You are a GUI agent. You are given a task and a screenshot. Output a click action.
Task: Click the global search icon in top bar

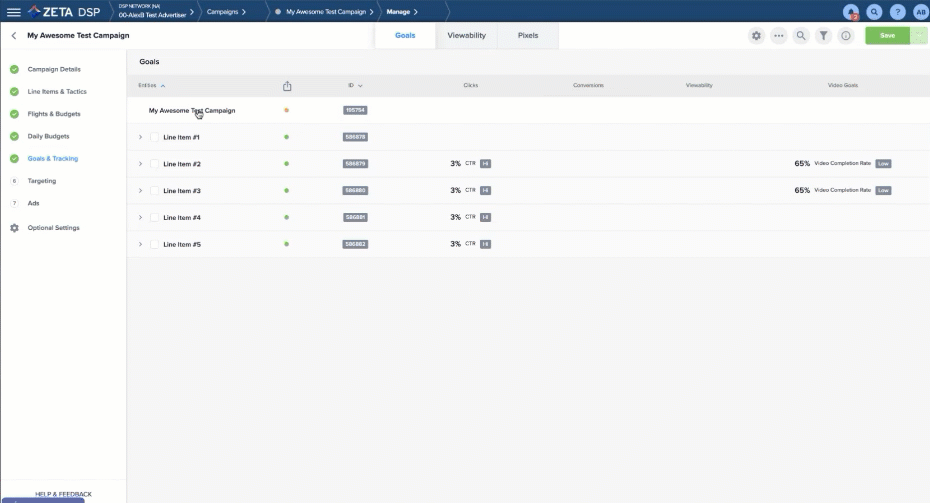[875, 12]
